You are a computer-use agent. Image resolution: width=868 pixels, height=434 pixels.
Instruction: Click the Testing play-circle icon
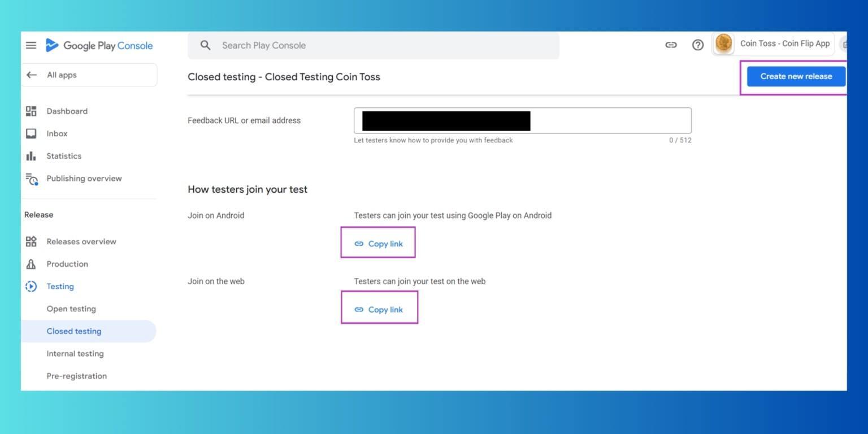tap(31, 287)
